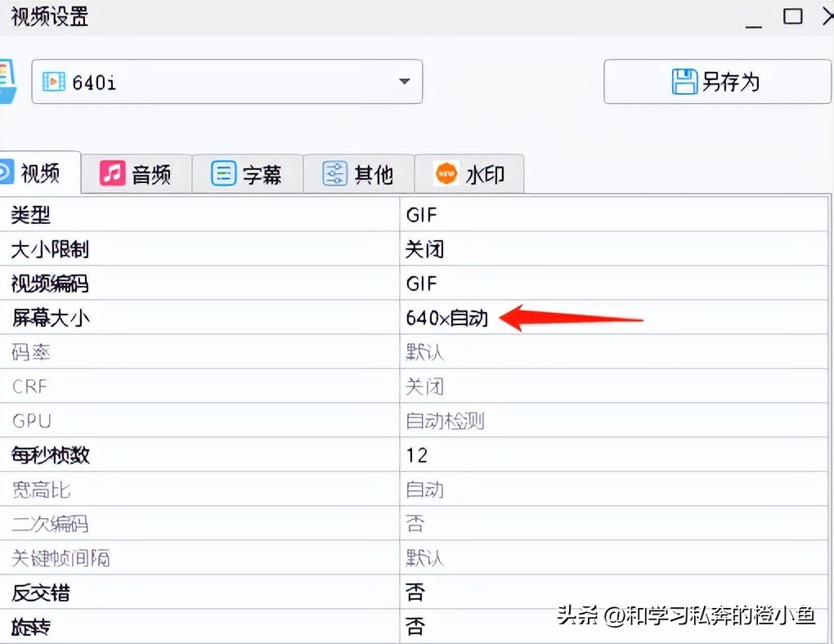Click the 另存为 button
The height and width of the screenshot is (644, 834).
tap(716, 81)
